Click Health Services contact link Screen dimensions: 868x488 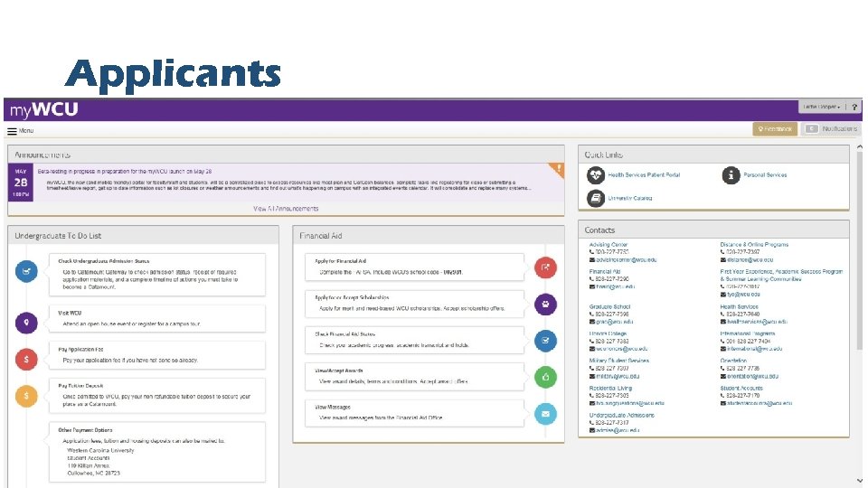[739, 306]
